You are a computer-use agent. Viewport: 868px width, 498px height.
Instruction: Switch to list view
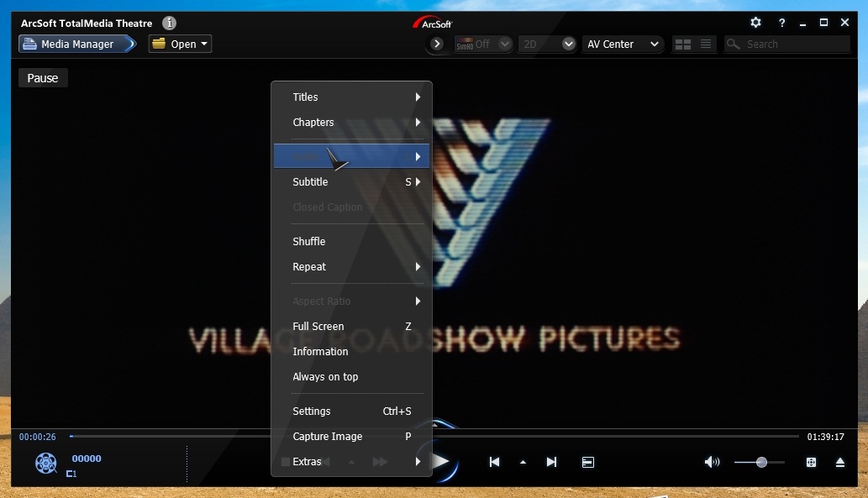(x=706, y=44)
